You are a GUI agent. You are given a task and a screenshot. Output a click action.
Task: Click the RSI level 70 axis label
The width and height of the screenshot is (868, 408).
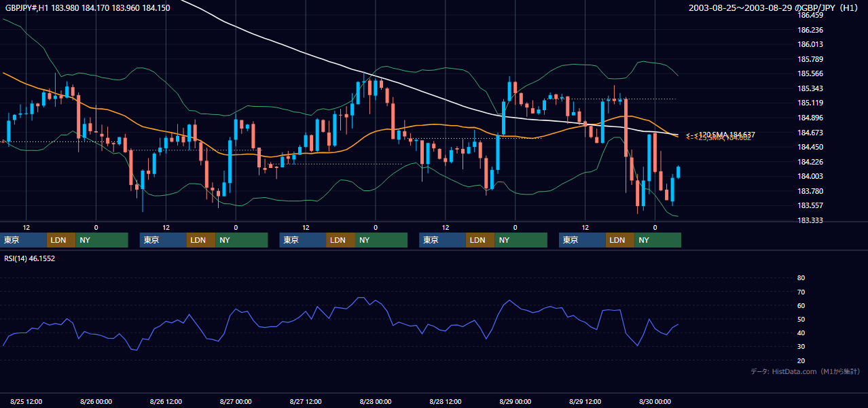[x=801, y=292]
